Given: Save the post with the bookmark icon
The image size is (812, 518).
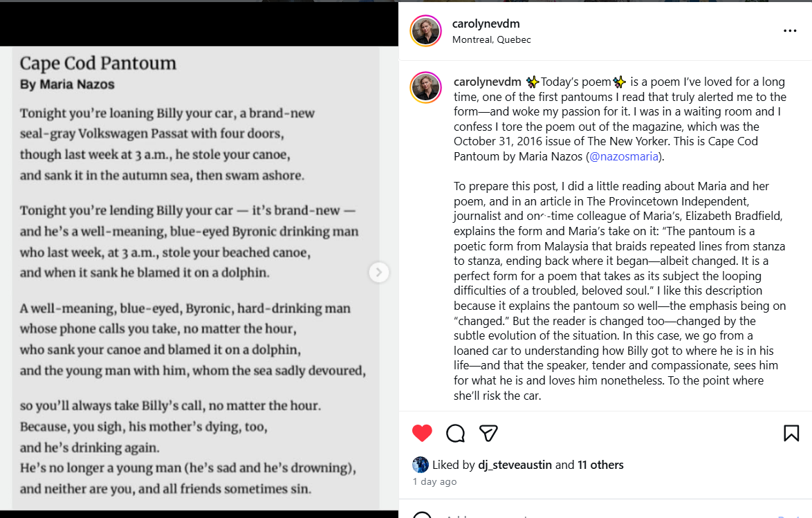Looking at the screenshot, I should coord(791,434).
